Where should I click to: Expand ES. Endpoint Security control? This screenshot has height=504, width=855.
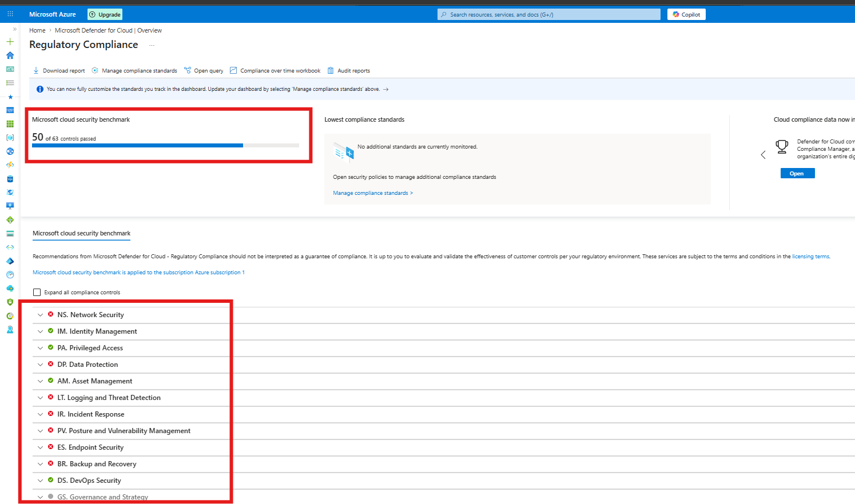pos(40,447)
